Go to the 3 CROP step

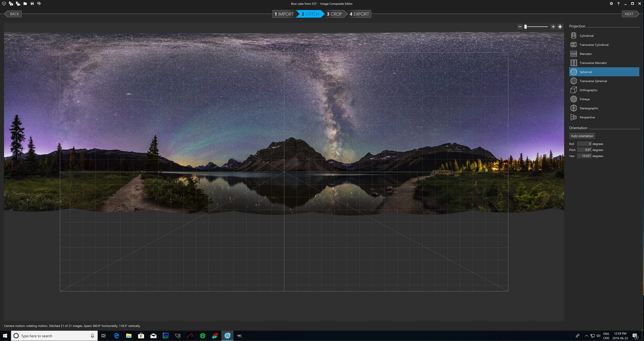coord(334,14)
